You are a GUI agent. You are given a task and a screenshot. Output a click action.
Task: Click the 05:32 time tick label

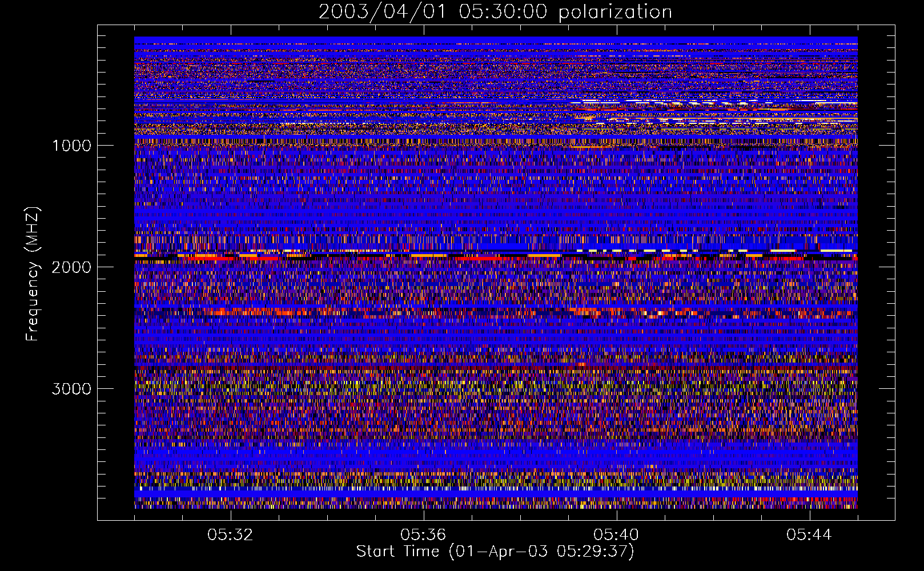pyautogui.click(x=231, y=535)
